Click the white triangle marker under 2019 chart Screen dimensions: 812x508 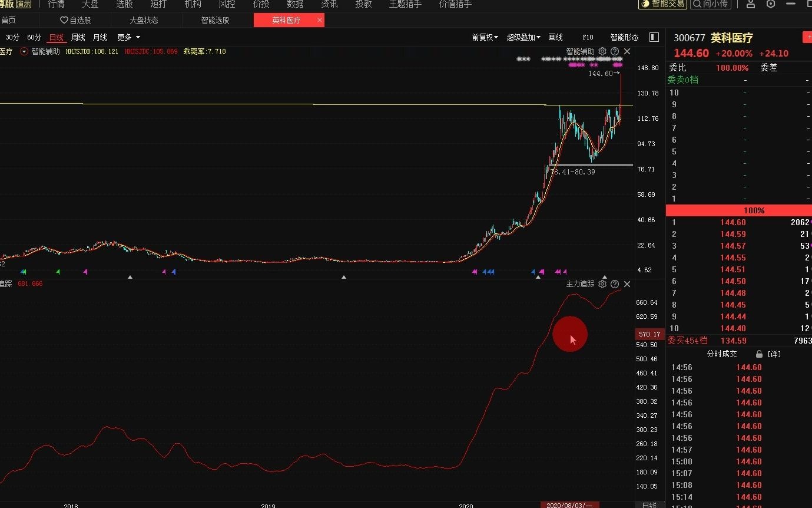344,276
